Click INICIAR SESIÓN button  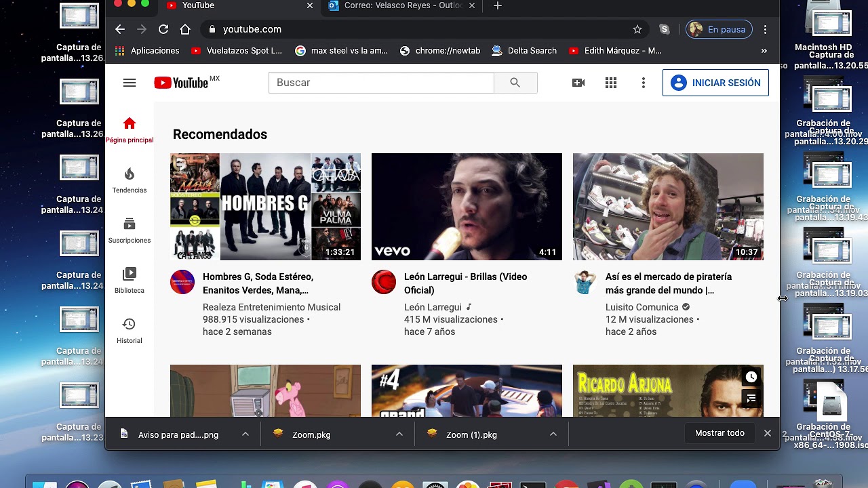715,83
